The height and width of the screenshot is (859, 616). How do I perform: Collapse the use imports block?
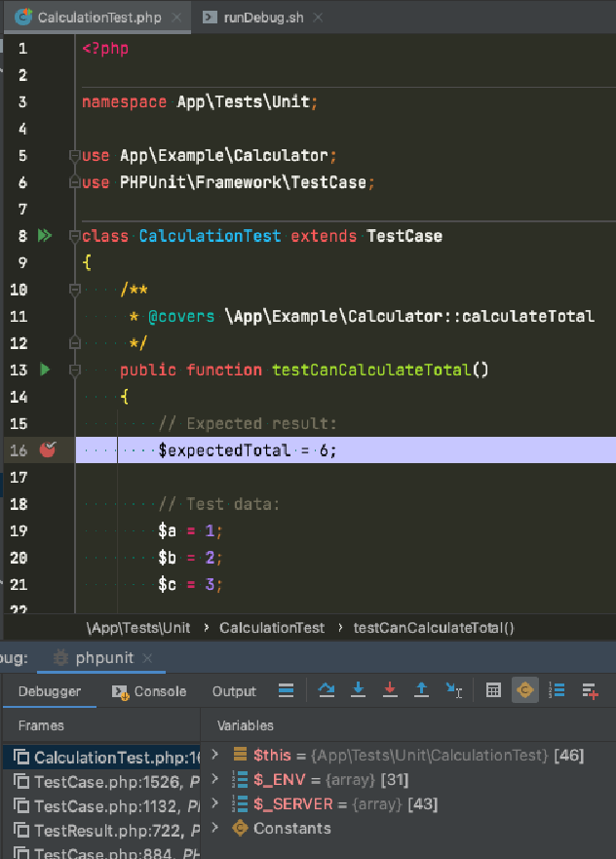pyautogui.click(x=75, y=156)
